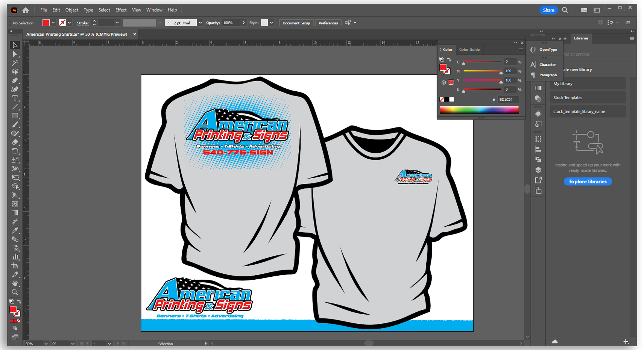Select the Gradient tool in the toolbar
Screen dimensions: 644x350
(15, 212)
